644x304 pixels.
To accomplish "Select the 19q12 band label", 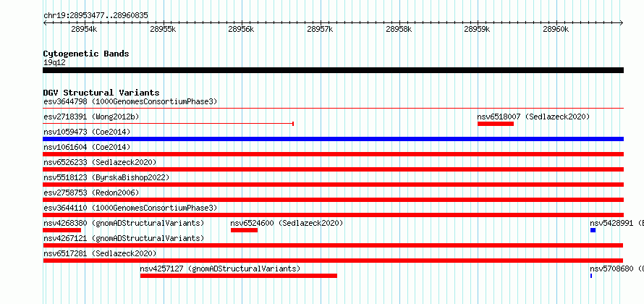I will pyautogui.click(x=54, y=63).
